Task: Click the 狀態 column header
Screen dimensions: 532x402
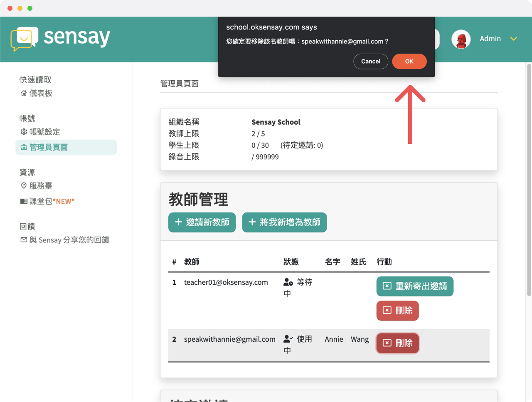Action: pyautogui.click(x=291, y=262)
